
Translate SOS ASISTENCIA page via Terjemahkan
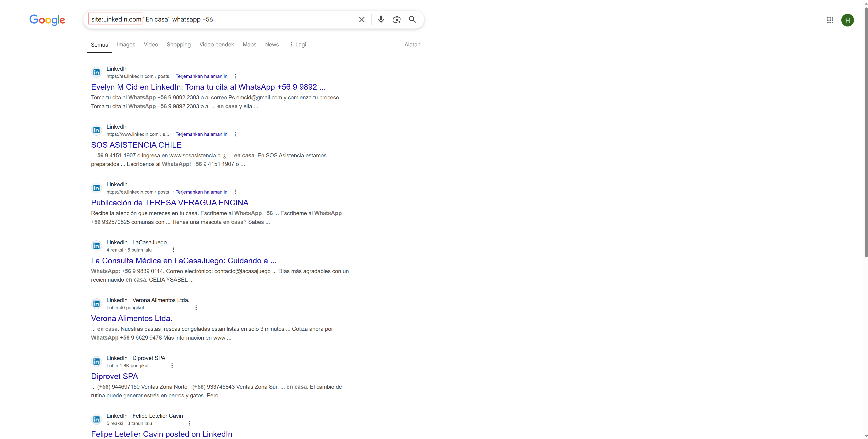(202, 134)
